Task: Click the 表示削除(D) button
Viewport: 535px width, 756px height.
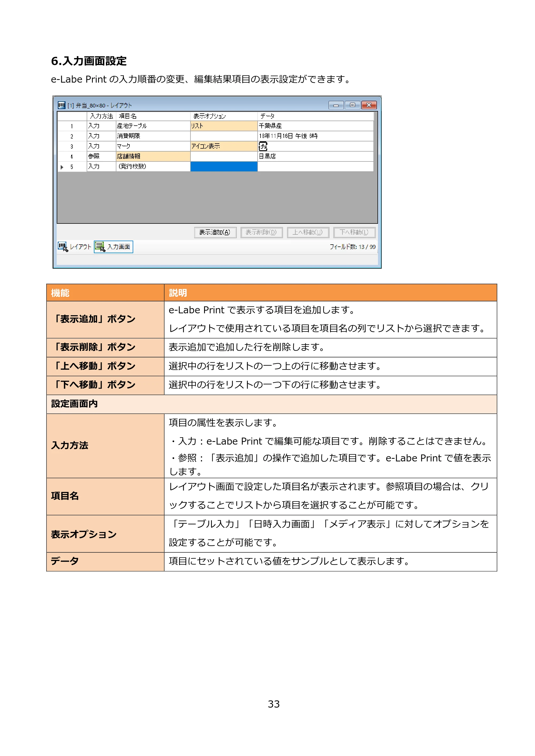Action: click(x=261, y=233)
